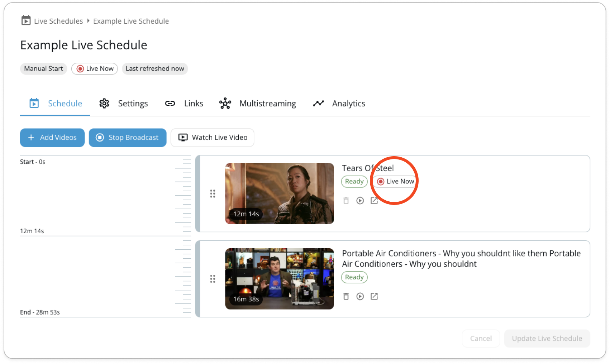This screenshot has width=610, height=364.
Task: Preview play Portable Air Conditioners video
Action: pyautogui.click(x=360, y=296)
